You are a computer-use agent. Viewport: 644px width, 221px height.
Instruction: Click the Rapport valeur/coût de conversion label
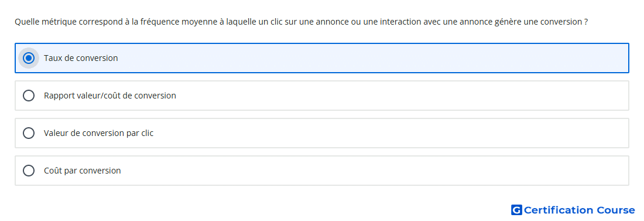pyautogui.click(x=110, y=96)
